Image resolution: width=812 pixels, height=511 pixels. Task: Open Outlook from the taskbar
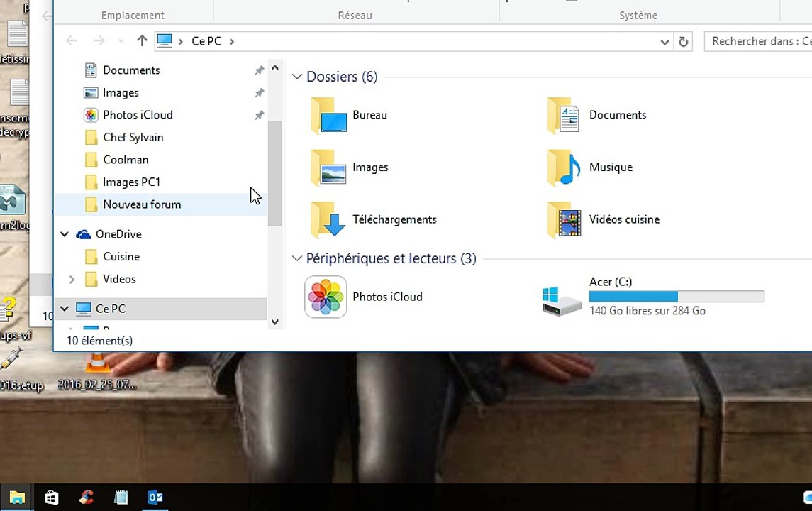pyautogui.click(x=155, y=498)
